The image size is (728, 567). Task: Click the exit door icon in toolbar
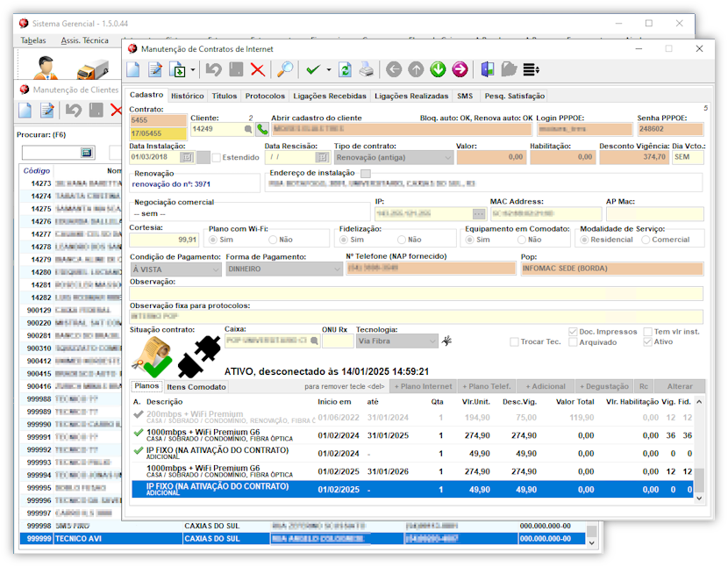pyautogui.click(x=488, y=70)
